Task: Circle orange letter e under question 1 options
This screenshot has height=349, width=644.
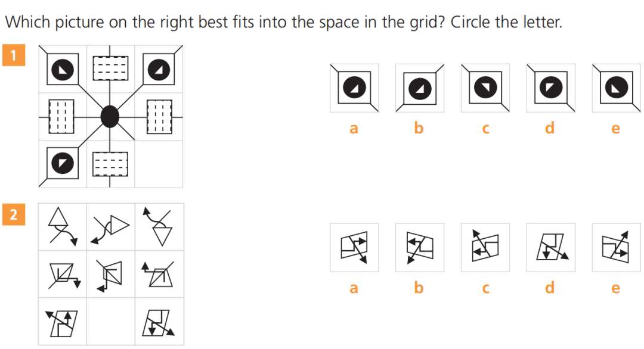Action: [616, 128]
